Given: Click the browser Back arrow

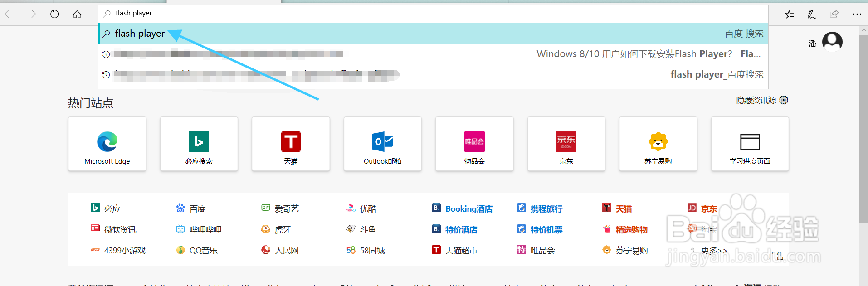Looking at the screenshot, I should point(9,14).
